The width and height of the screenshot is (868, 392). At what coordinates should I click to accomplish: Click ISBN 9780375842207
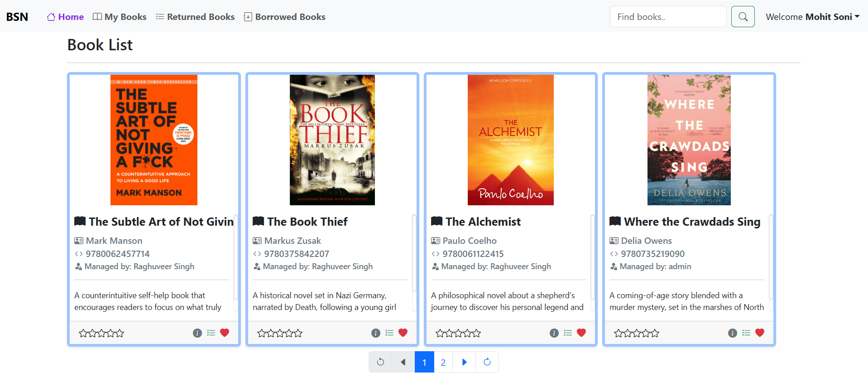click(x=297, y=254)
